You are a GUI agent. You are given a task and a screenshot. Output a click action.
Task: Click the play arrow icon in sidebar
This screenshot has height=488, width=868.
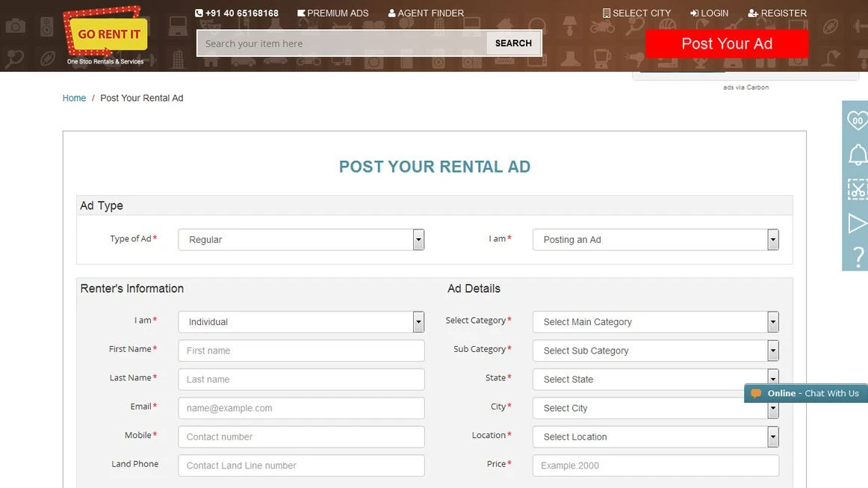tap(857, 223)
